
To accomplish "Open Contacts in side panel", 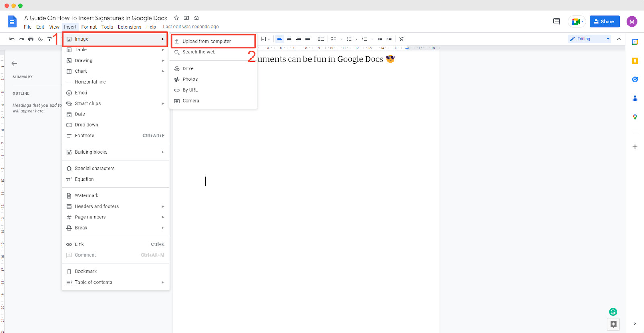I will point(635,98).
